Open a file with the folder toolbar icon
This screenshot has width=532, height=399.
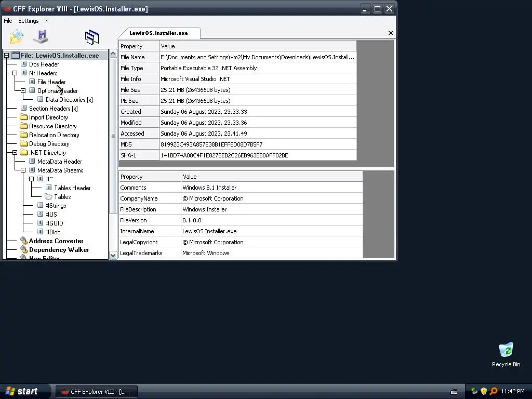pos(16,37)
